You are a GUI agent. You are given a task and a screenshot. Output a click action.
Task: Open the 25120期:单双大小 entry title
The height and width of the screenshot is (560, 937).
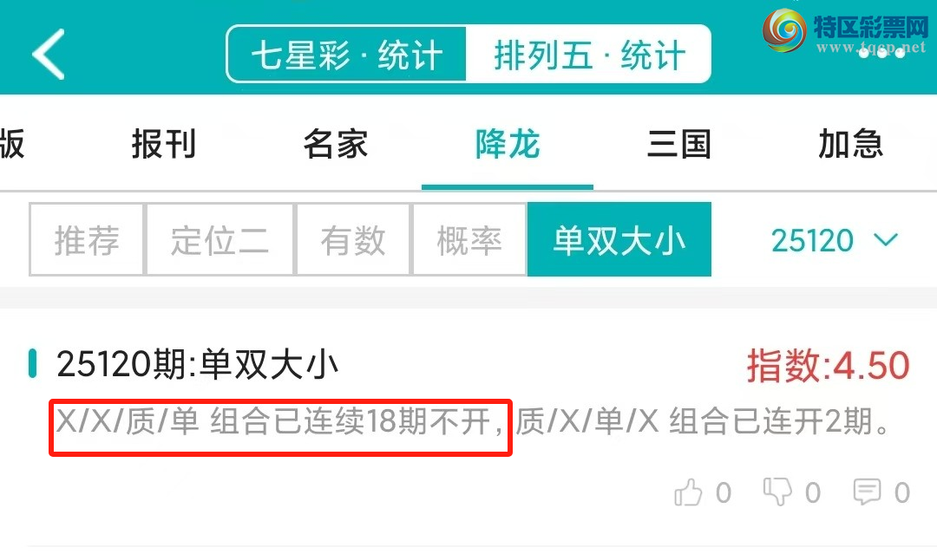click(197, 364)
